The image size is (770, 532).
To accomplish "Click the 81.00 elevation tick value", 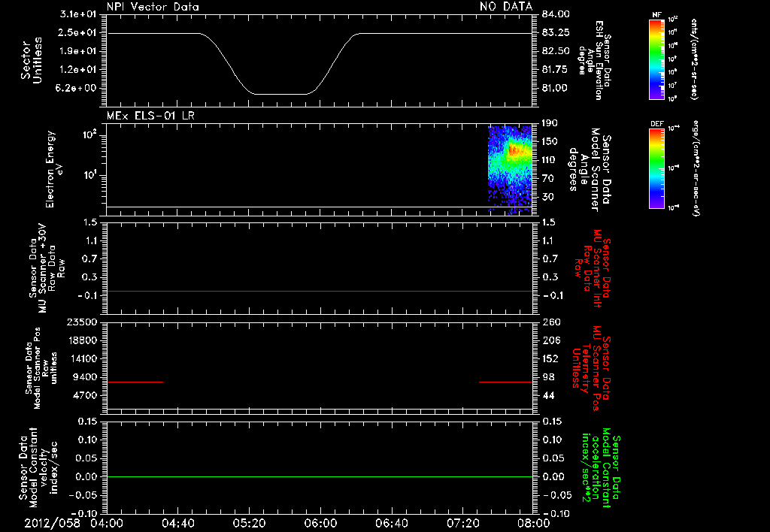I will 555,89.
